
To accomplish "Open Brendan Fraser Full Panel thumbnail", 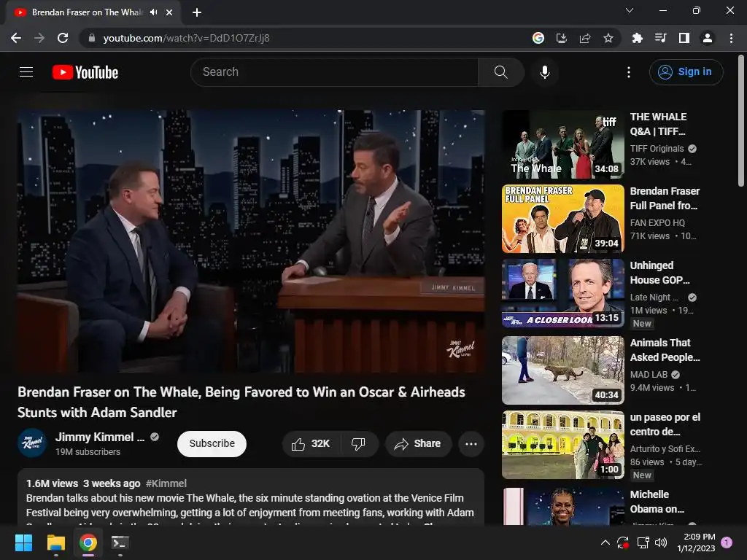I will click(x=562, y=219).
